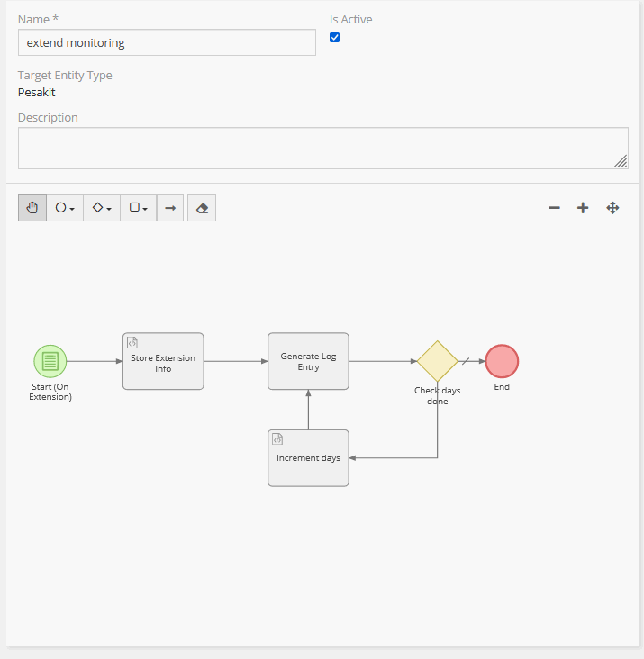Select the eraser delete tool
The height and width of the screenshot is (659, 644).
click(x=202, y=208)
